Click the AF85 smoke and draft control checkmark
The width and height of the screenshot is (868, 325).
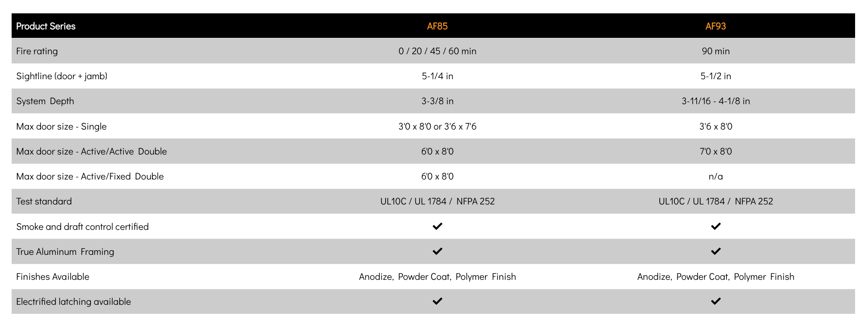click(x=437, y=226)
